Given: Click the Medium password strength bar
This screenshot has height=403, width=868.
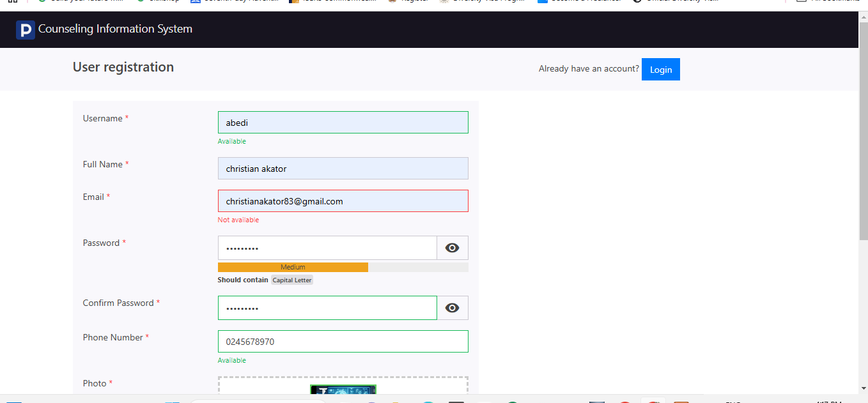Looking at the screenshot, I should click(x=293, y=267).
